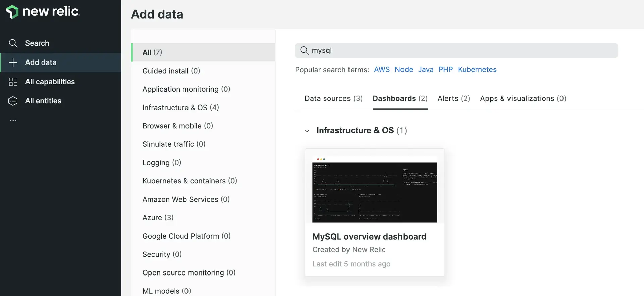Image resolution: width=644 pixels, height=296 pixels.
Task: Click the Infrastructure & OS (1) section heading
Action: [362, 130]
